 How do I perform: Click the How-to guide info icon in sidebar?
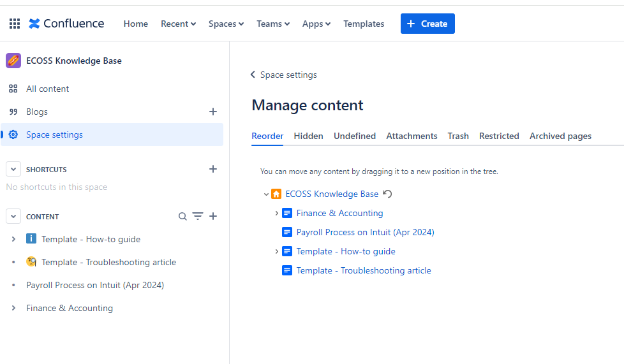pyautogui.click(x=31, y=238)
